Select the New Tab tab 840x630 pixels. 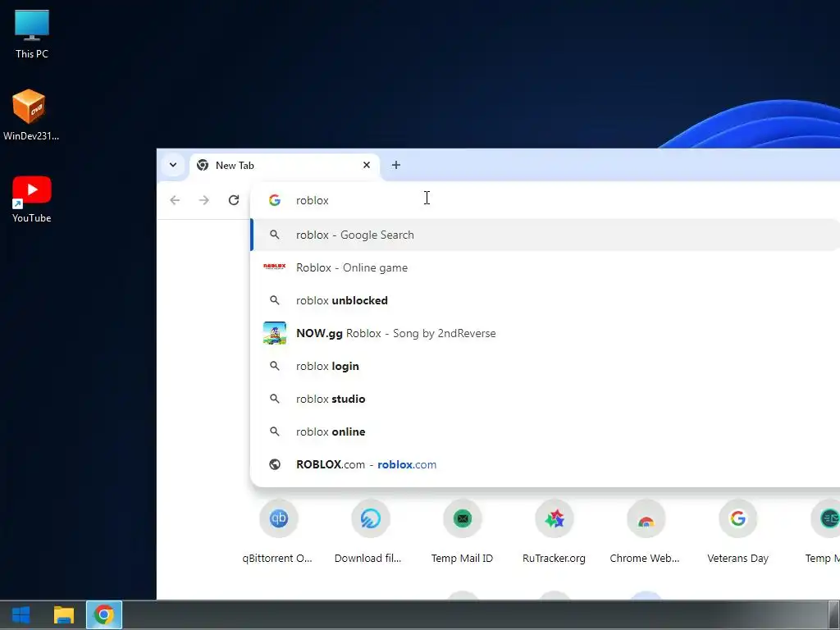(285, 166)
